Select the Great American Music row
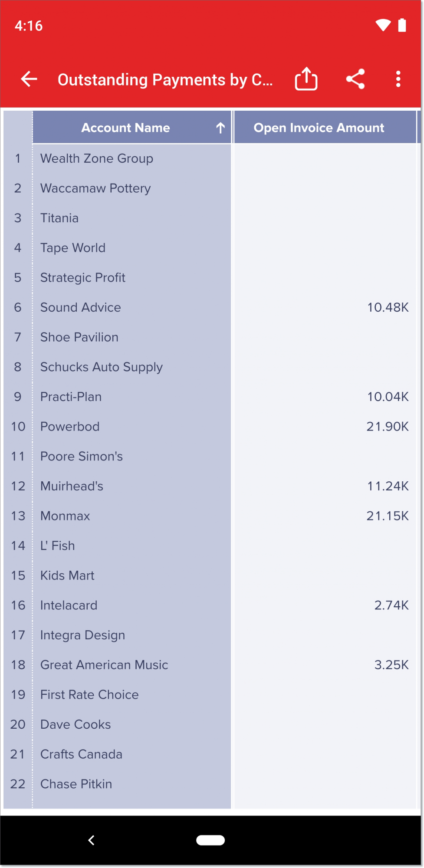Screen dimensions: 424x868 coord(104,665)
